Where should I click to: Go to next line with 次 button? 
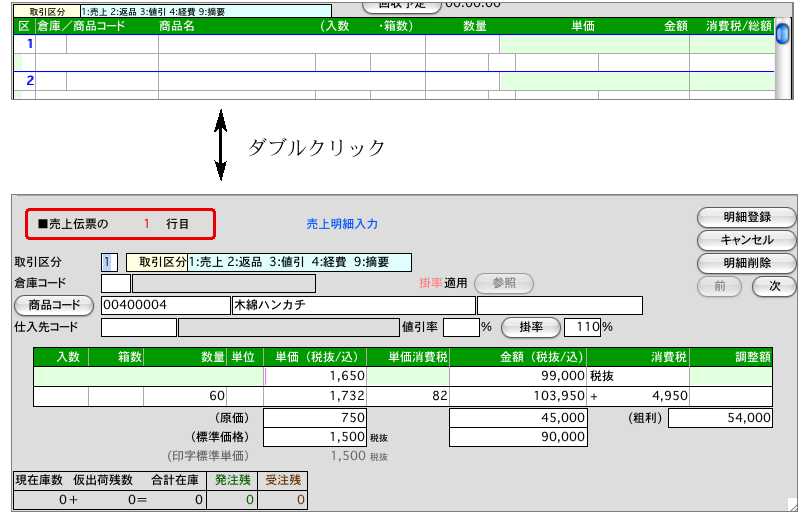774,286
